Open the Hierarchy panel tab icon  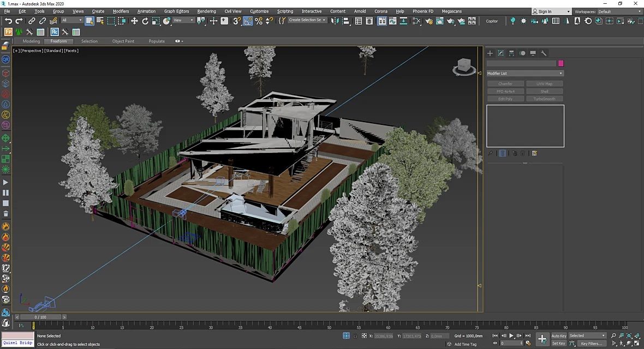511,53
